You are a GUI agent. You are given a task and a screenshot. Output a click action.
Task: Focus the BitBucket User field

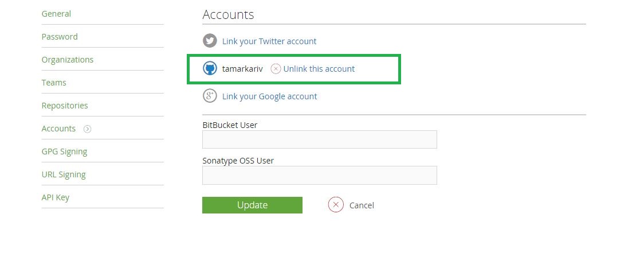[319, 139]
